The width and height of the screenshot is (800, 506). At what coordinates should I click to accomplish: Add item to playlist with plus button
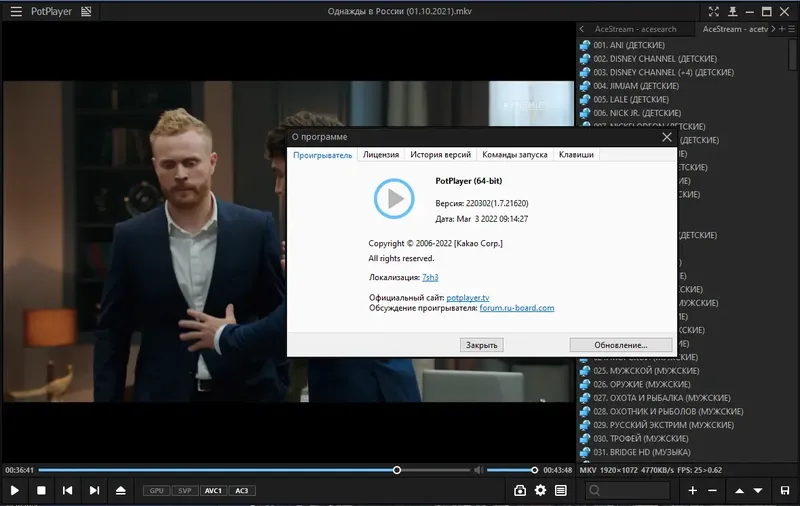(x=692, y=490)
